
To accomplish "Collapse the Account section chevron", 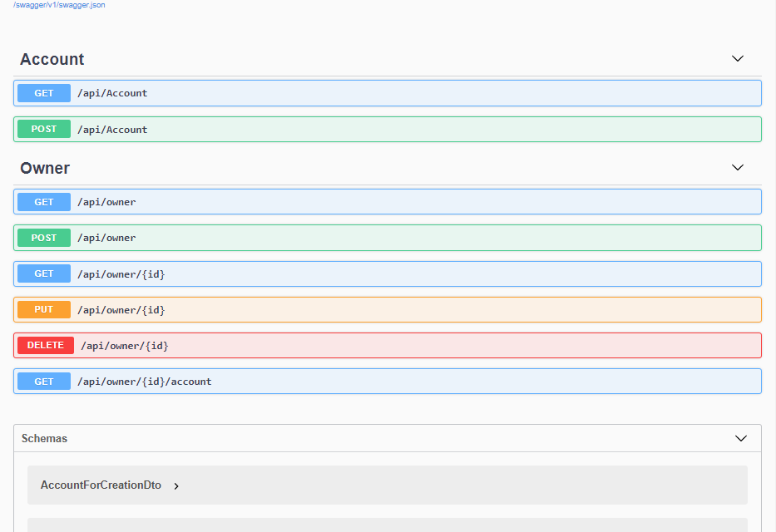I will coord(737,59).
